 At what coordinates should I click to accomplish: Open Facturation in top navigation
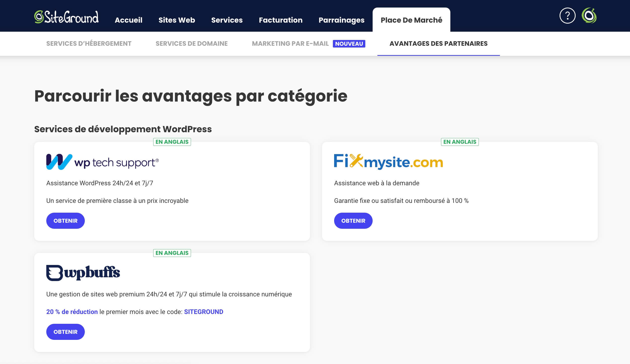[281, 20]
